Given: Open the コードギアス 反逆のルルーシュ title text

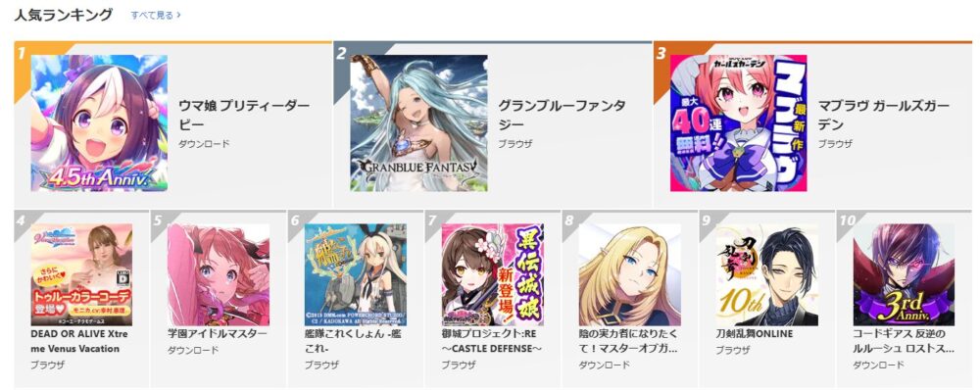Looking at the screenshot, I should [904, 341].
